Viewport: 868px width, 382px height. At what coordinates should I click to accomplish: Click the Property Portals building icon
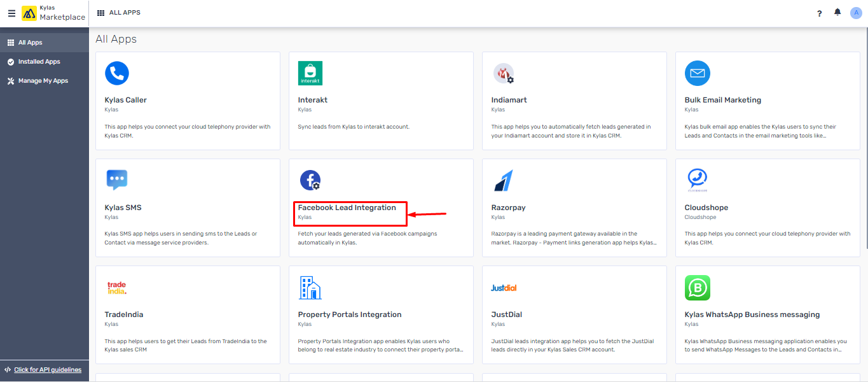coord(310,288)
